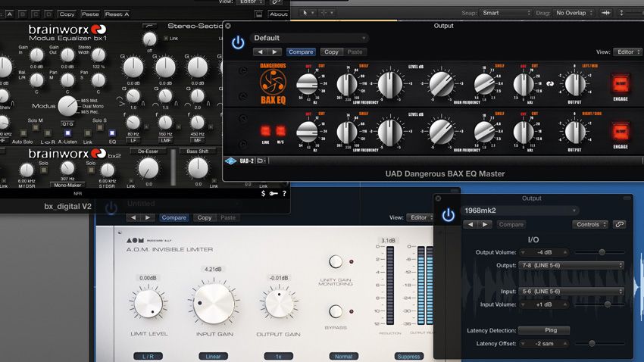Select 1x oversampling on Invisible Limiter
Image resolution: width=644 pixels, height=362 pixels.
[279, 356]
